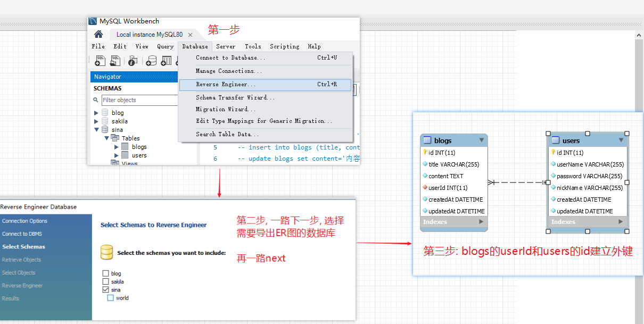Screen dimensions: 644x324
Task: Click the magnifier icon beside Filter objects
Action: [x=96, y=100]
